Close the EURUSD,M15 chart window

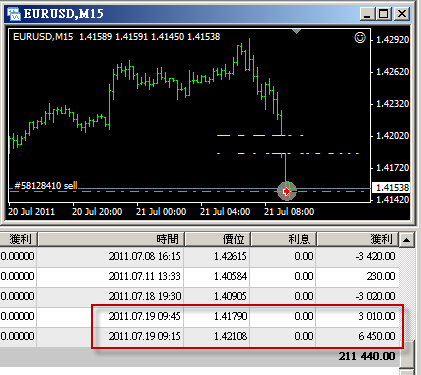[x=402, y=14]
